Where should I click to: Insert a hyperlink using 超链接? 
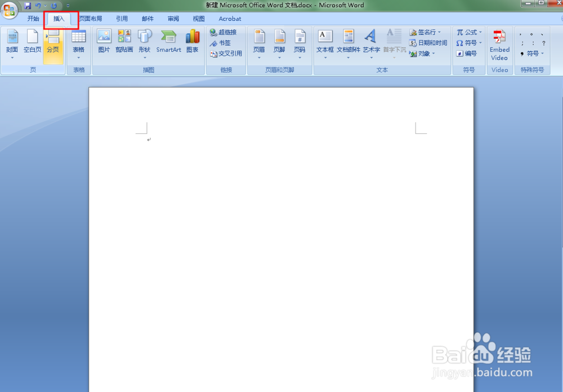(225, 32)
